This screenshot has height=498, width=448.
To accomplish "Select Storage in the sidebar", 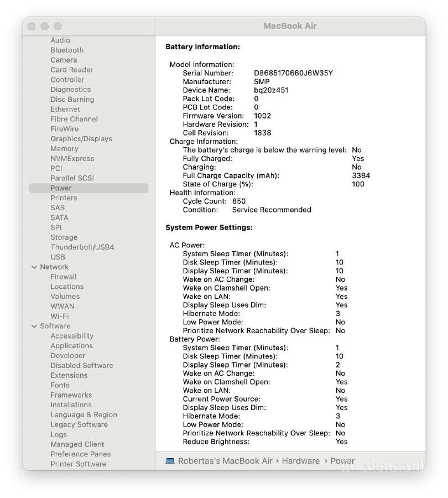I will tap(64, 237).
